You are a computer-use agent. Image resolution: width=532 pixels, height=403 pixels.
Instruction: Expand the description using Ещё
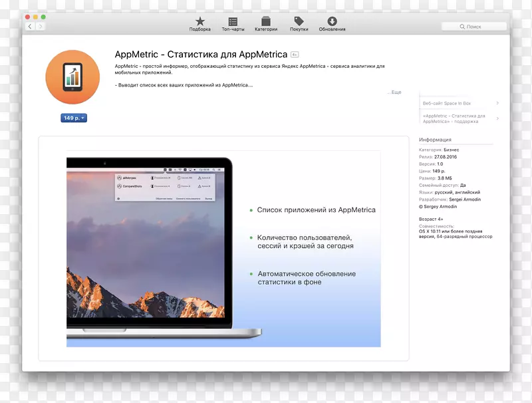(395, 92)
